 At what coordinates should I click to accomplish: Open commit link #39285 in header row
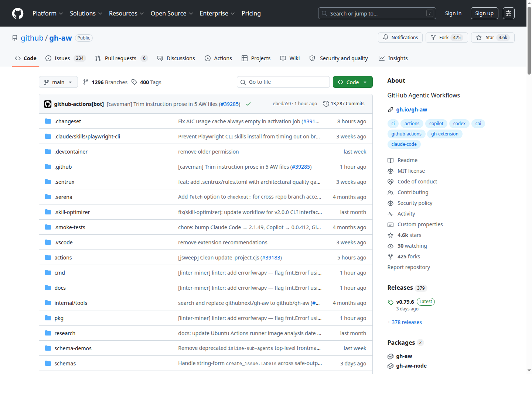(x=230, y=104)
